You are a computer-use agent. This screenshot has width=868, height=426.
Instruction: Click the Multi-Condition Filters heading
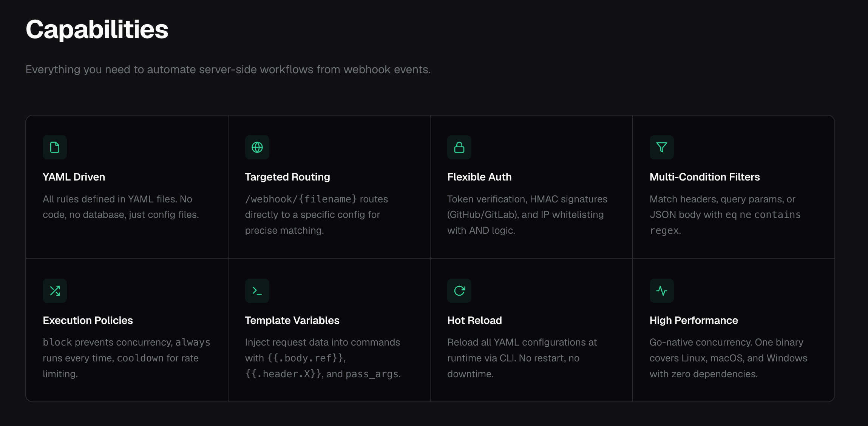[705, 177]
